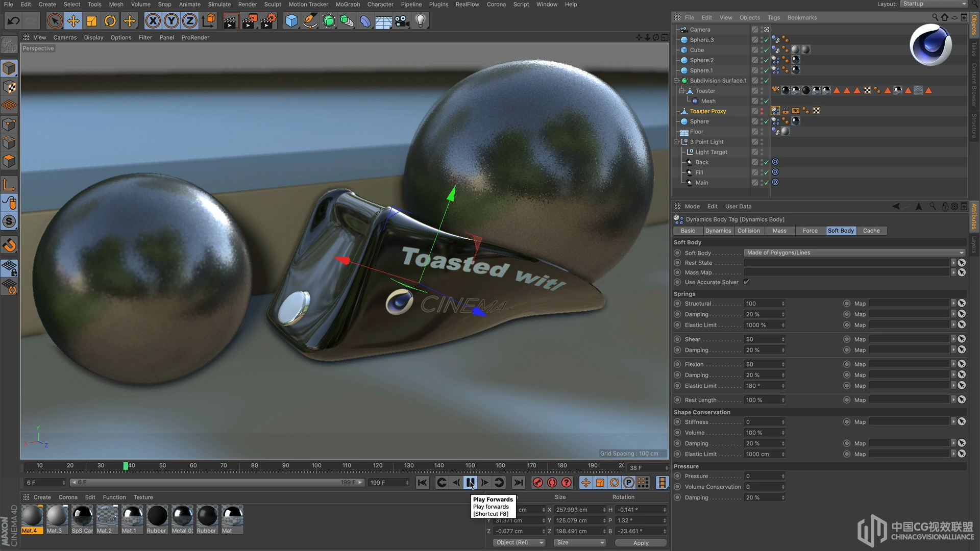Open the Corona menu
Viewport: 980px width, 551px height.
496,4
